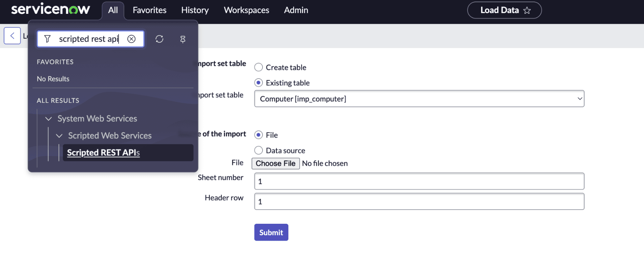Open the Admin menu

pyautogui.click(x=296, y=10)
